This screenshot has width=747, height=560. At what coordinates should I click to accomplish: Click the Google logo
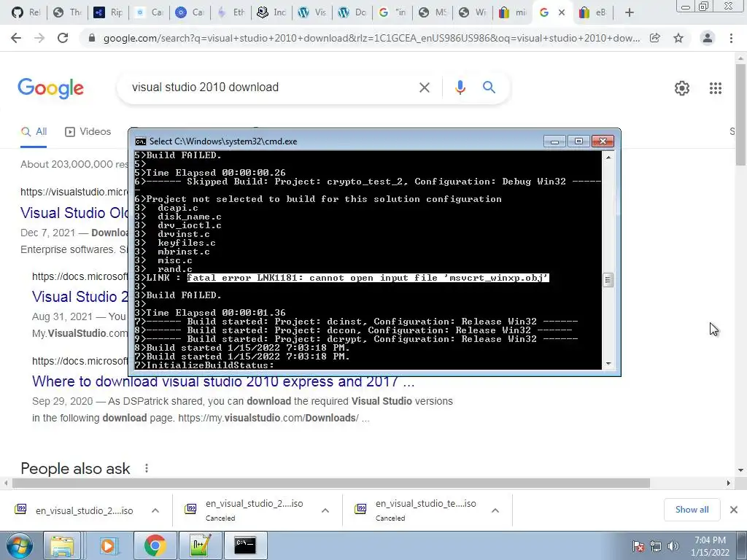tap(51, 88)
